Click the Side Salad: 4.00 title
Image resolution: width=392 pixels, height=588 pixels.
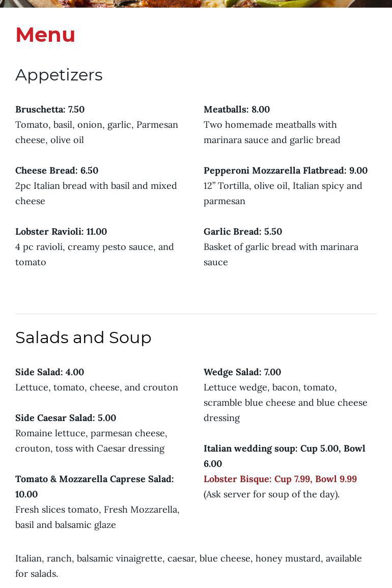click(49, 372)
